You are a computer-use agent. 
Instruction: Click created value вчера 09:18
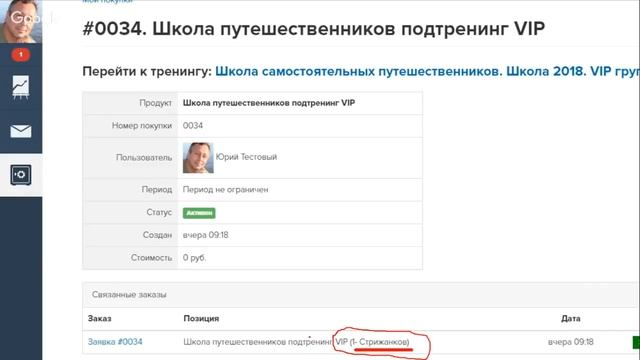(x=206, y=235)
